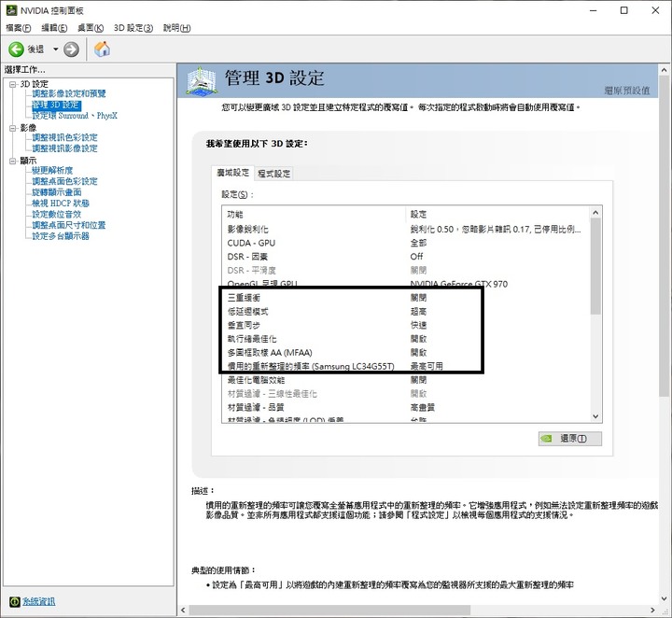Select the CUDA - GPU setting row
The height and width of the screenshot is (618, 672).
(x=406, y=243)
